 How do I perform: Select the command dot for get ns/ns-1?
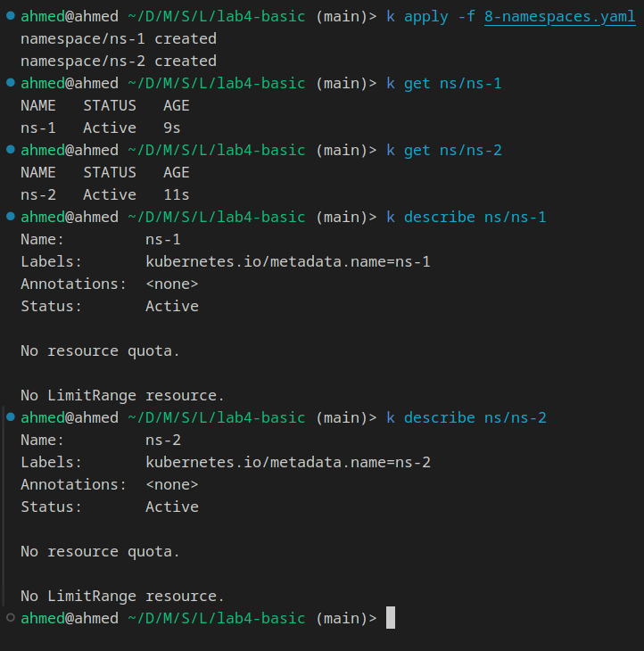[11, 83]
